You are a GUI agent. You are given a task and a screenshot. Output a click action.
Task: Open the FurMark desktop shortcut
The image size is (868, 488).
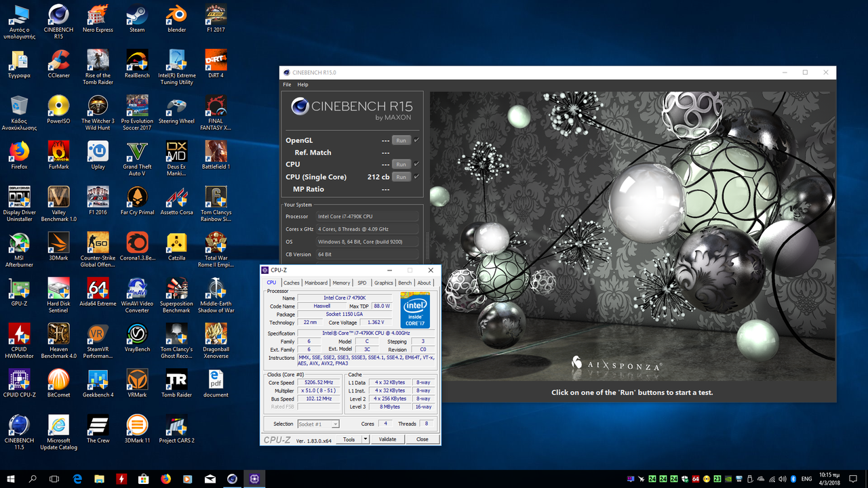point(58,155)
